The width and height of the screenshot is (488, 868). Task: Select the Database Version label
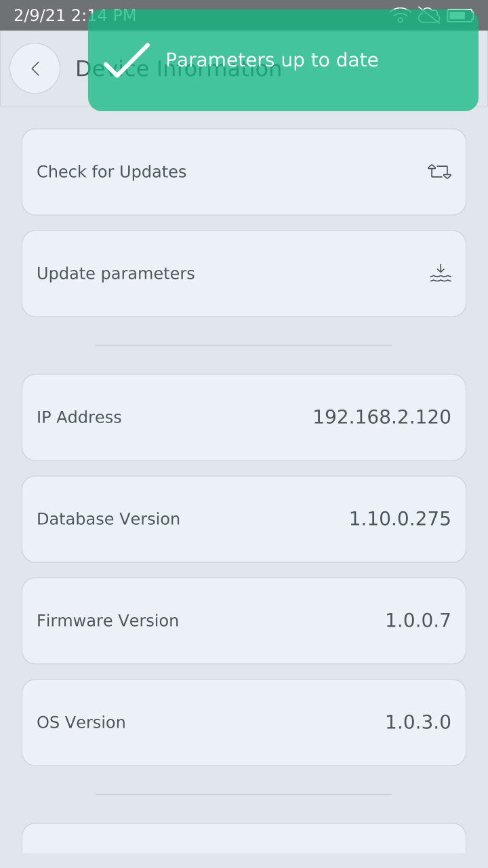click(x=108, y=519)
